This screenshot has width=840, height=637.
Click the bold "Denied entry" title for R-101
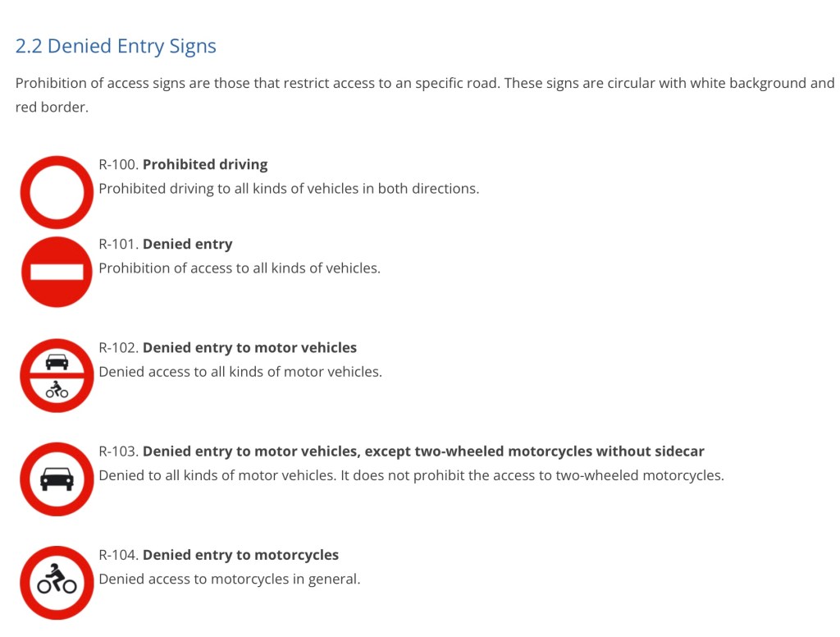coord(187,244)
